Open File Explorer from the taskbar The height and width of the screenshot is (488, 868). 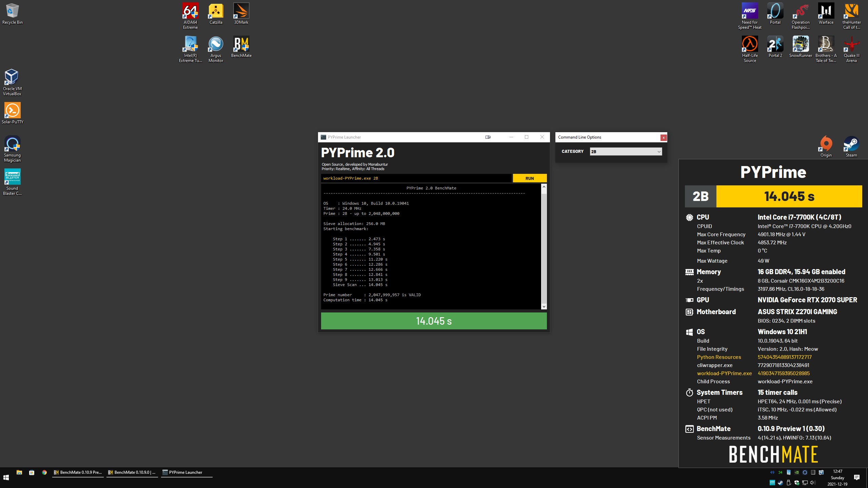(x=19, y=472)
